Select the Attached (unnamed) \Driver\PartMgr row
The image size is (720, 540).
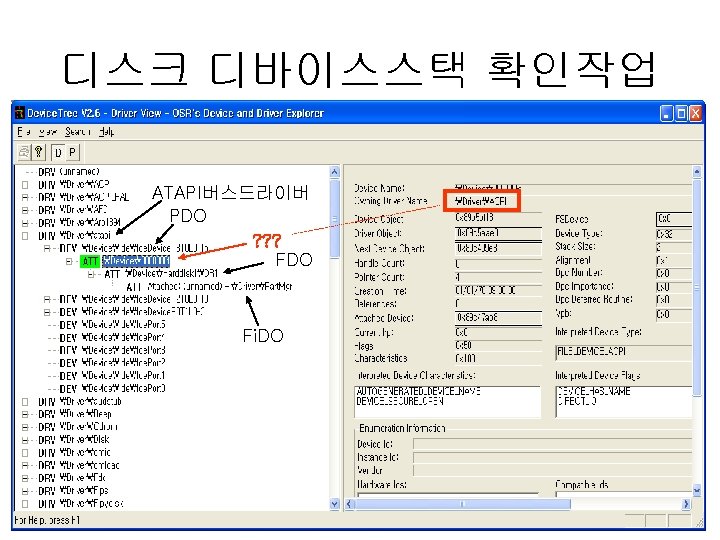(209, 287)
